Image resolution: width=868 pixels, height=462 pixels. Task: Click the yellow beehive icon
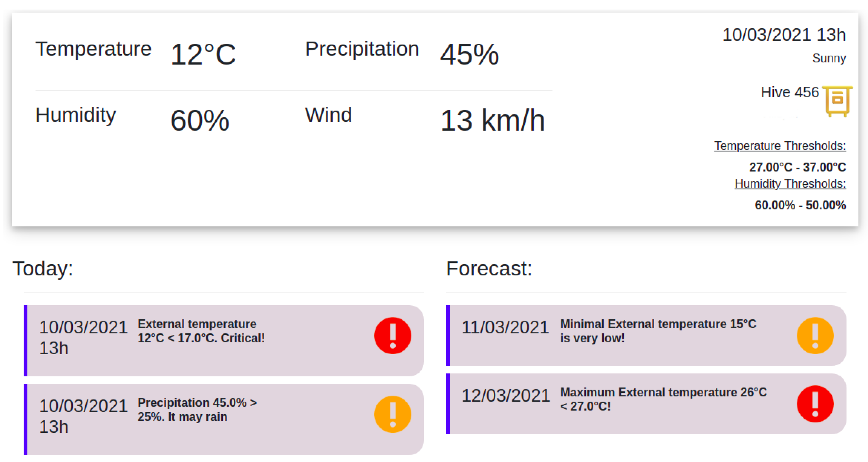(837, 101)
